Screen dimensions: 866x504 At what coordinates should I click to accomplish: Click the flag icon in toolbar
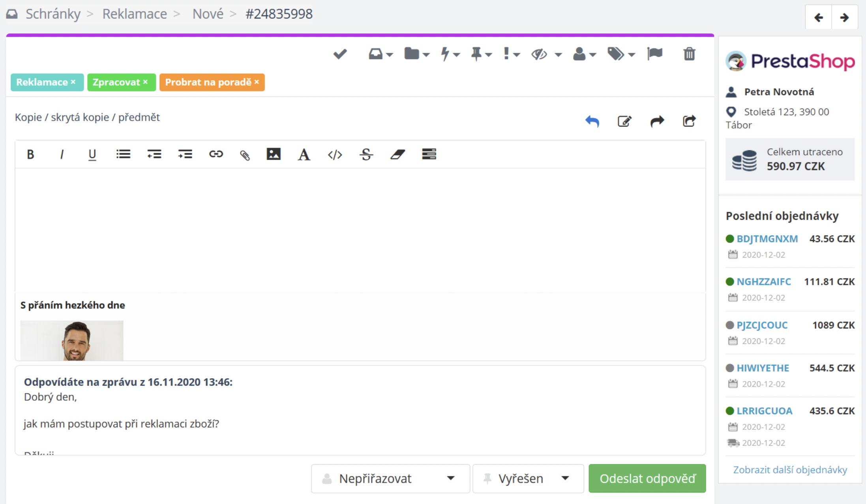click(655, 54)
